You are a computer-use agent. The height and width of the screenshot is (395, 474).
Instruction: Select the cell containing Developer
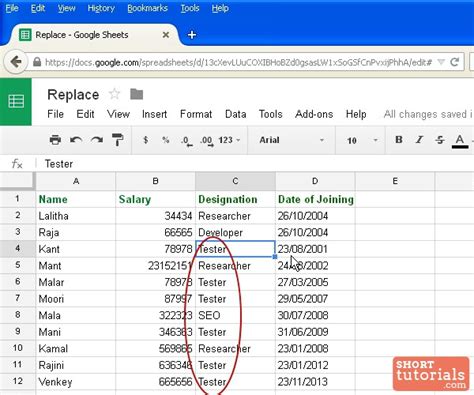pos(235,232)
